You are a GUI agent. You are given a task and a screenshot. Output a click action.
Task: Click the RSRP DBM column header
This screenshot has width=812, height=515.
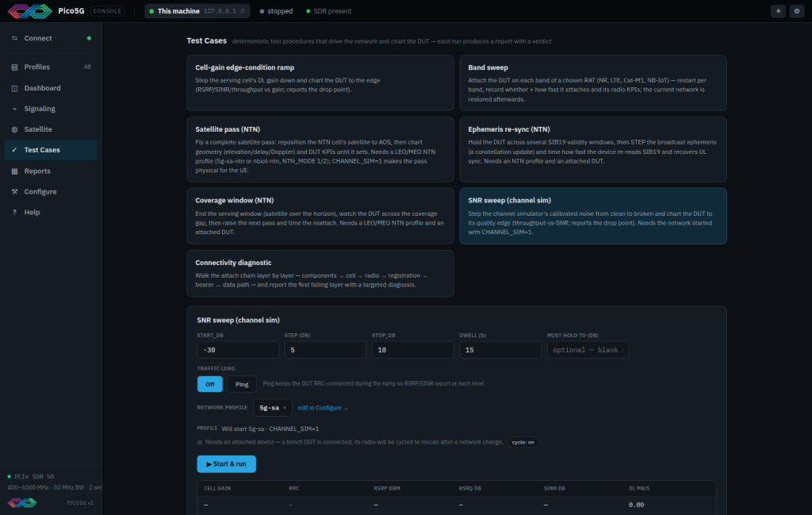(x=387, y=488)
